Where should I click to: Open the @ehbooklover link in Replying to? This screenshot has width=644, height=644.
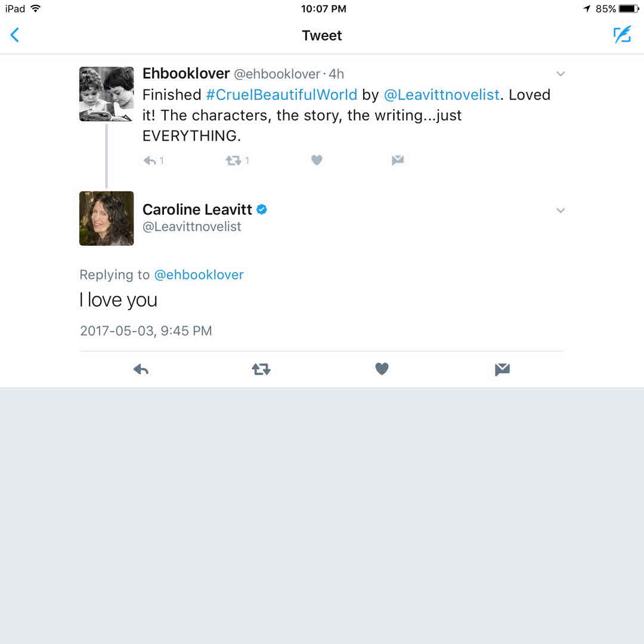point(199,275)
